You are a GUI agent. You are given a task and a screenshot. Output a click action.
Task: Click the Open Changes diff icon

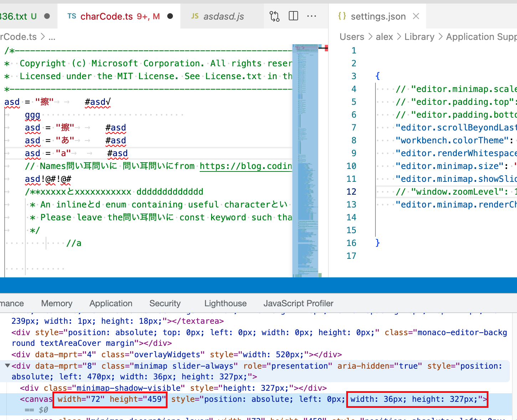[274, 16]
